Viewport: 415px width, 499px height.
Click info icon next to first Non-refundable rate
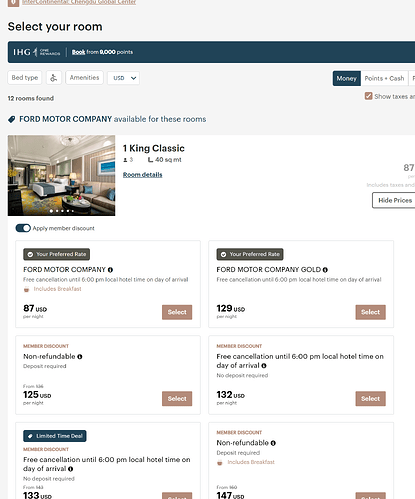click(x=80, y=357)
